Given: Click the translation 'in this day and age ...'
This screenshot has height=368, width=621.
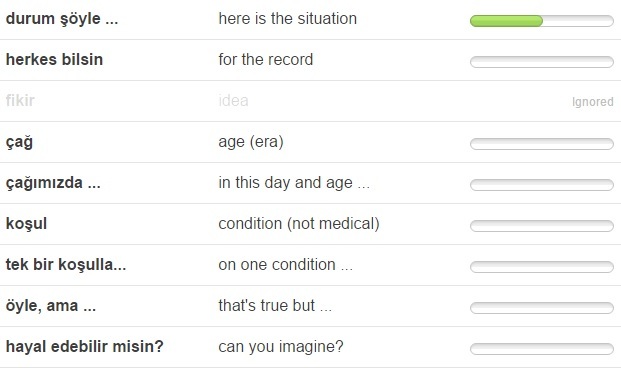Looking at the screenshot, I should (294, 183).
